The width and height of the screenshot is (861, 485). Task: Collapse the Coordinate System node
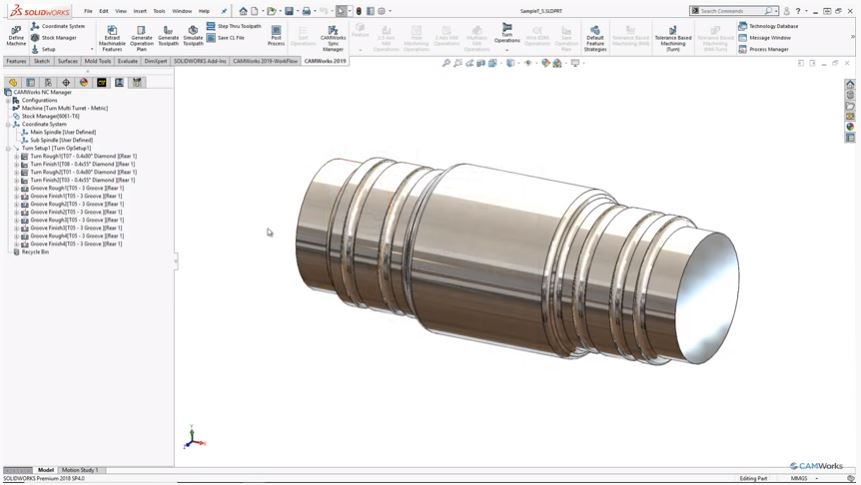coord(8,125)
